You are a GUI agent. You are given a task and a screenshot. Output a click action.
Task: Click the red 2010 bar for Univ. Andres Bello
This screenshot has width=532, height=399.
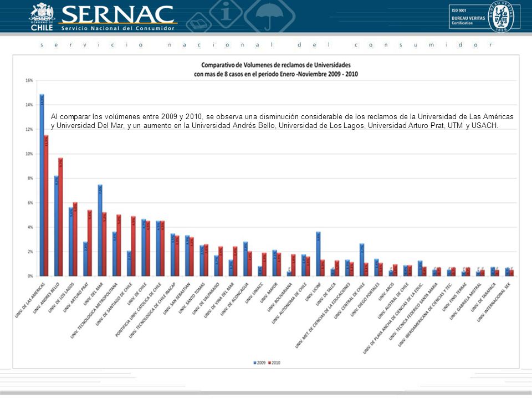tap(61, 217)
